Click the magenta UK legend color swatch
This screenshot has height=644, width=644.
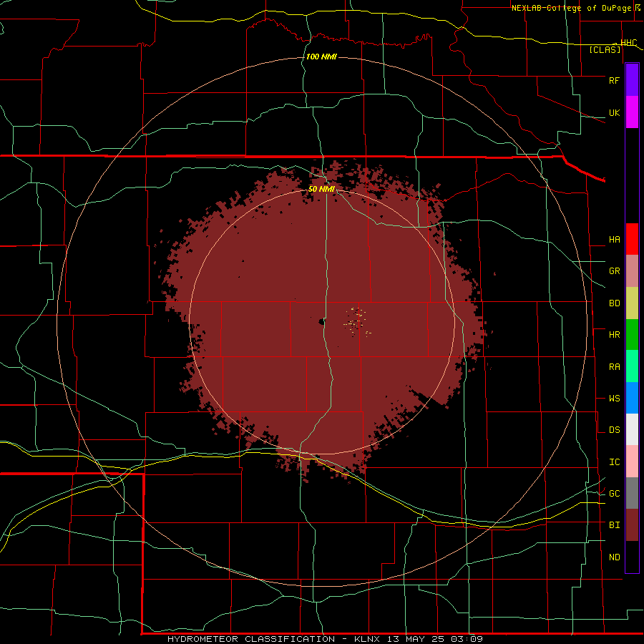[632, 112]
